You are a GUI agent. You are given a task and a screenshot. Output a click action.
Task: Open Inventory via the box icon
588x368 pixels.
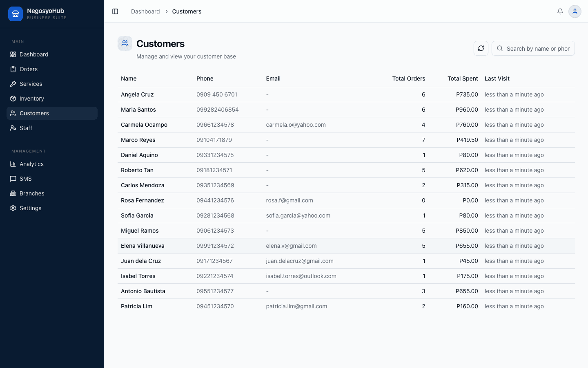(x=13, y=99)
